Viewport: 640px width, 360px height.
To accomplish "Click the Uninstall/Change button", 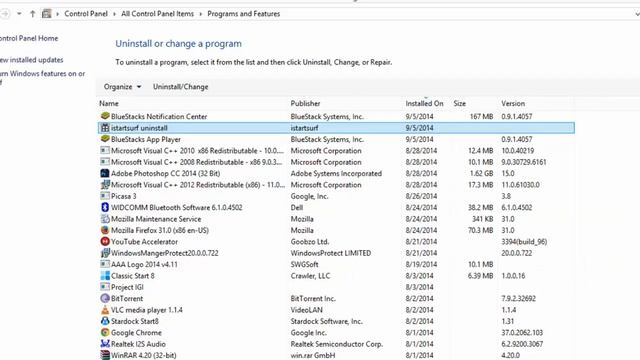I will coord(180,87).
